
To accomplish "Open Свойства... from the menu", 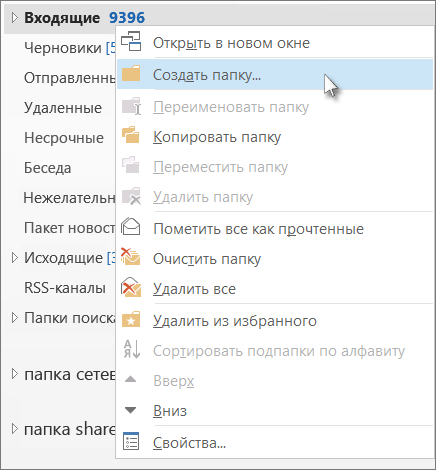I will (275, 443).
